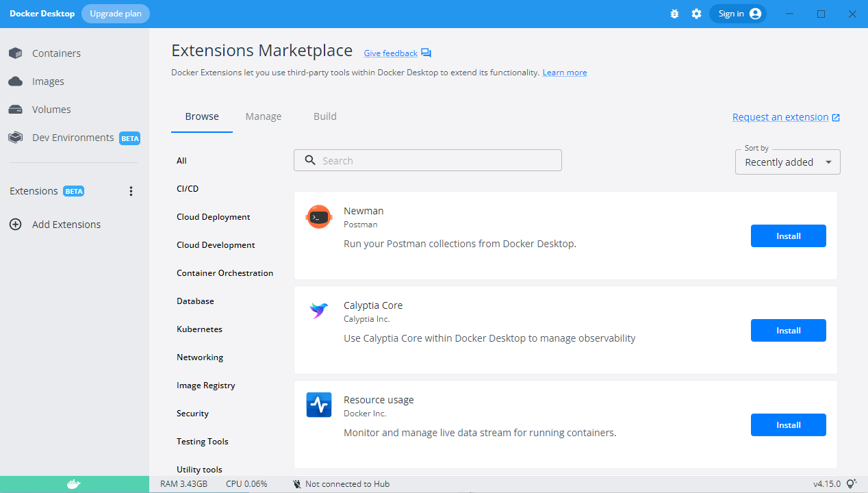Click the Give feedback link
868x493 pixels.
coord(391,53)
